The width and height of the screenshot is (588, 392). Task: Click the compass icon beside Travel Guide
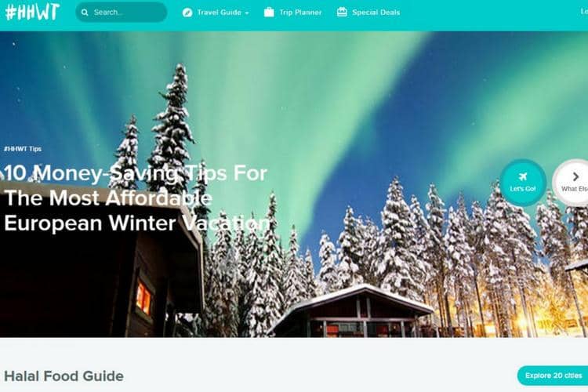(x=187, y=13)
